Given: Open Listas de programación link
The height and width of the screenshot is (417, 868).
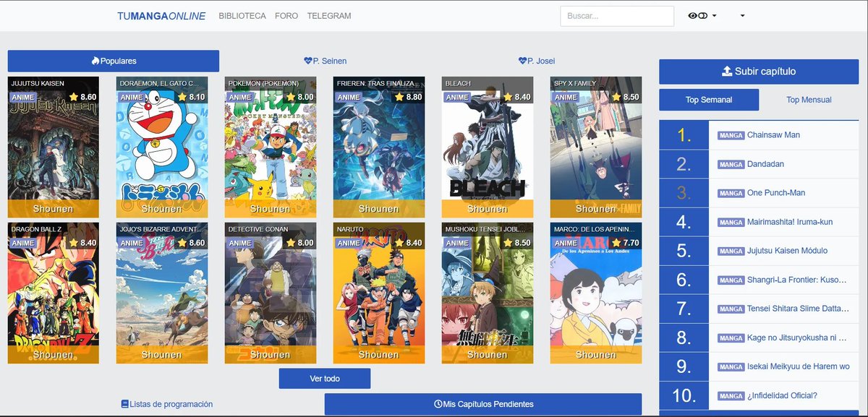Looking at the screenshot, I should pos(167,404).
